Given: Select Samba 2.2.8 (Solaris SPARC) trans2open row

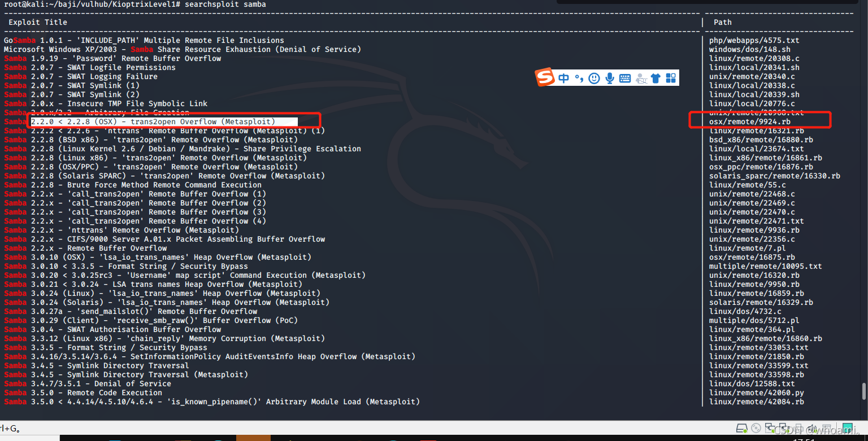Looking at the screenshot, I should 164,176.
